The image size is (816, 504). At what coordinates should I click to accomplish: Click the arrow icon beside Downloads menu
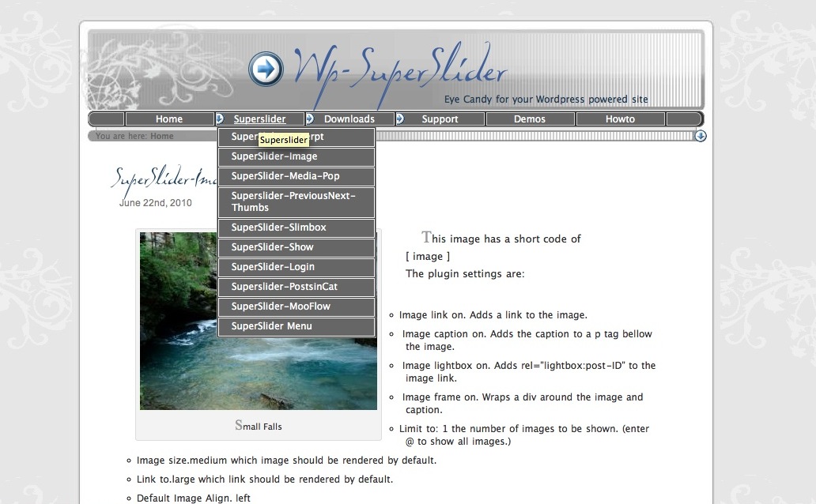click(x=310, y=118)
